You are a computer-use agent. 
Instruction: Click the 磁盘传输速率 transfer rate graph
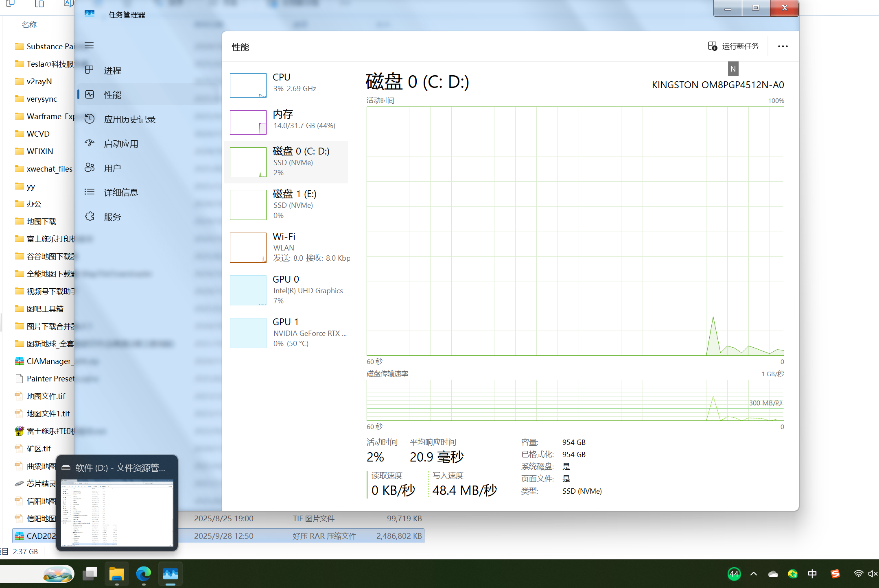pyautogui.click(x=575, y=400)
